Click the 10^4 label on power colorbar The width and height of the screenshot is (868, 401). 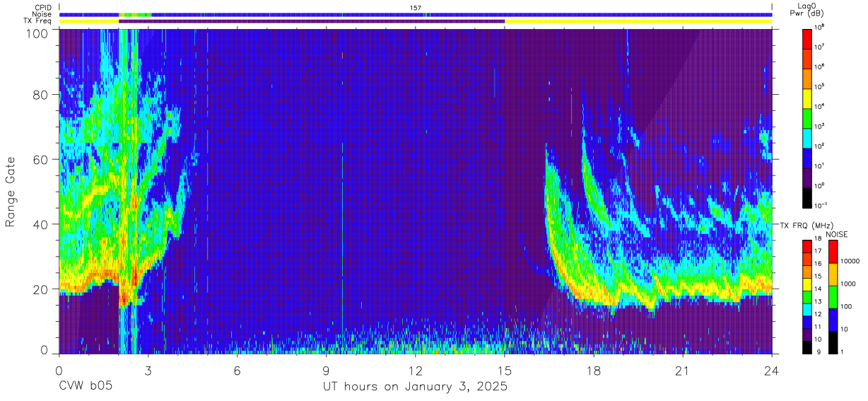click(820, 105)
